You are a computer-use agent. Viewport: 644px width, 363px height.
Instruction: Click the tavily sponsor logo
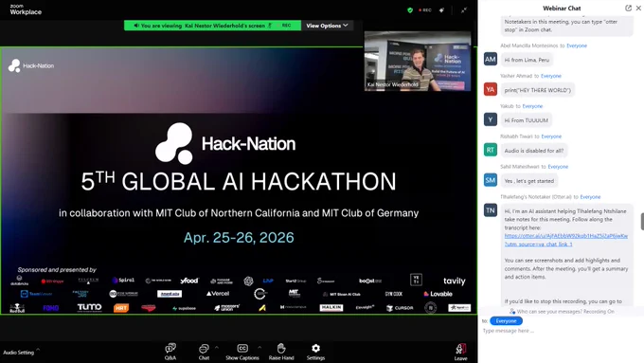point(455,281)
